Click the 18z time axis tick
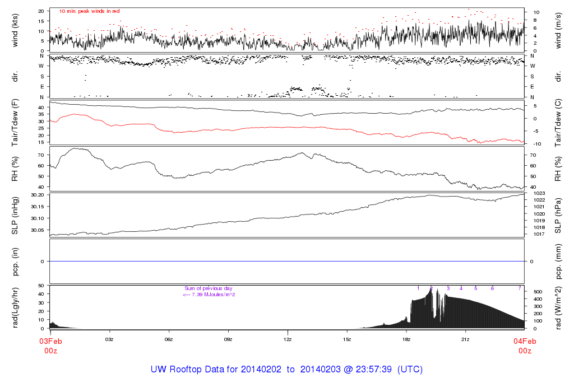This screenshot has width=574, height=392. coord(406,339)
